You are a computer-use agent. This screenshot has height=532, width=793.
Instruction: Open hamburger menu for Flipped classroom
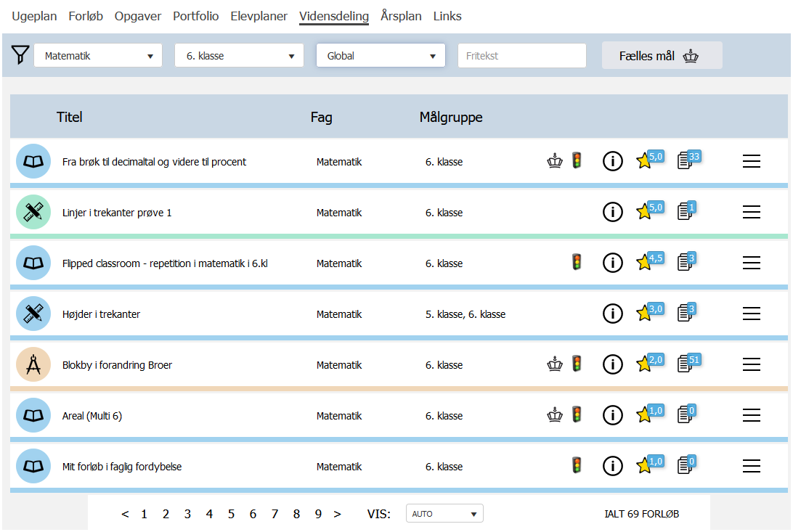click(752, 263)
